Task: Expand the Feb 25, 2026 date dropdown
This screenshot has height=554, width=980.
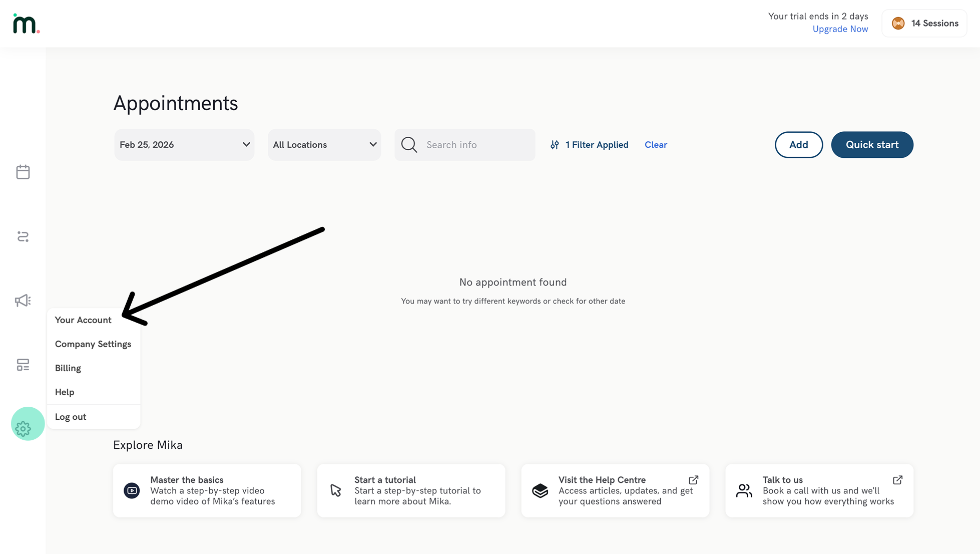Action: click(x=184, y=145)
